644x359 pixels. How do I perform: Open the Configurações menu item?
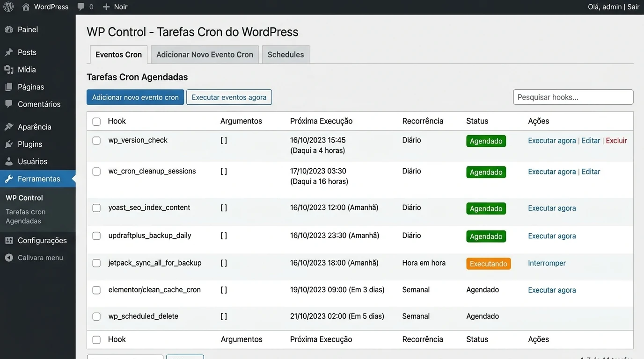pyautogui.click(x=37, y=241)
